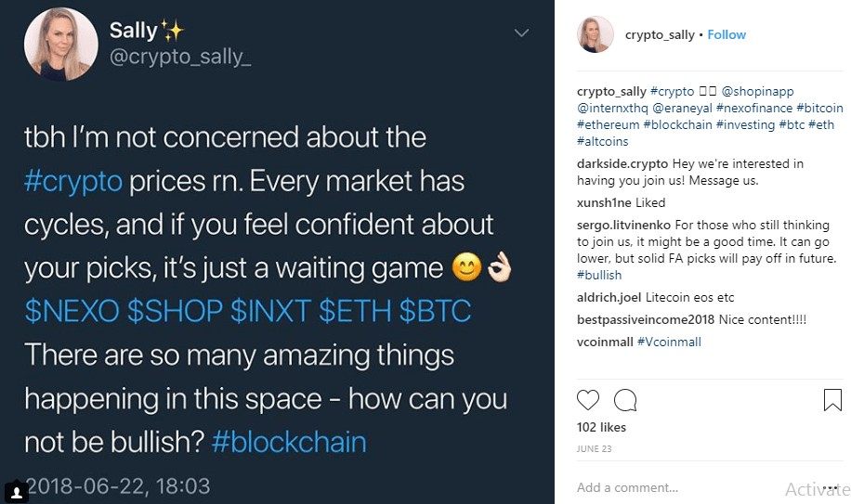View the 102 likes list
This screenshot has height=504, width=851.
click(599, 428)
